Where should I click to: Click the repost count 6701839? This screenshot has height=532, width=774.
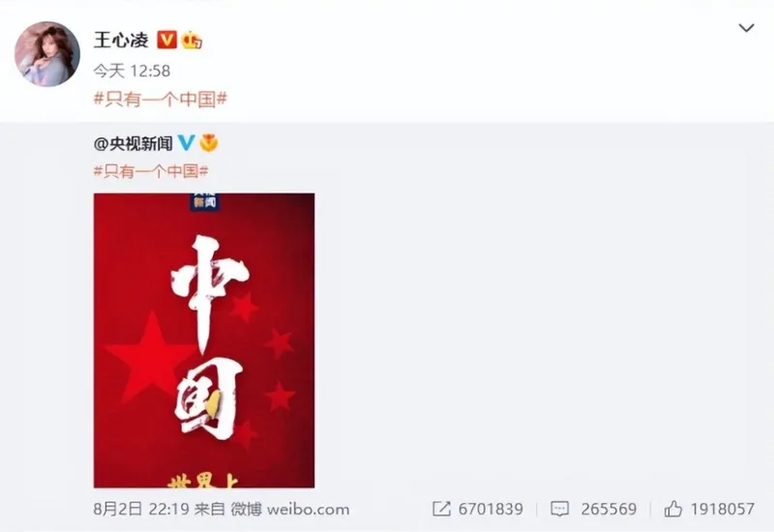[491, 509]
